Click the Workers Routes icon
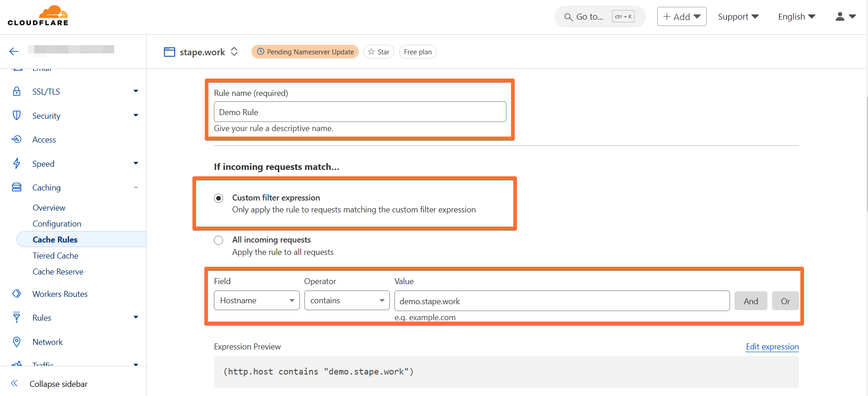This screenshot has width=868, height=396. tap(17, 294)
